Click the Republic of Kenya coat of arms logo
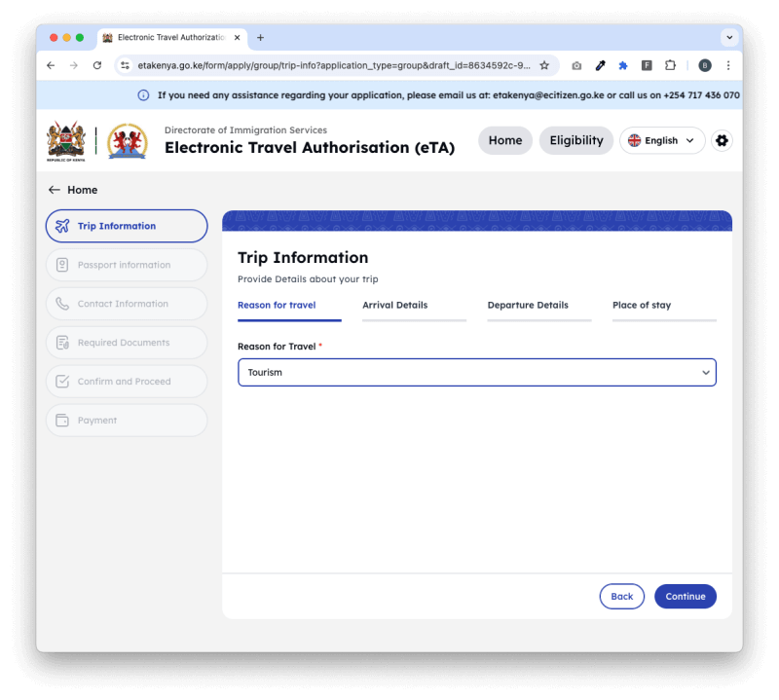This screenshot has width=779, height=700. 66,141
